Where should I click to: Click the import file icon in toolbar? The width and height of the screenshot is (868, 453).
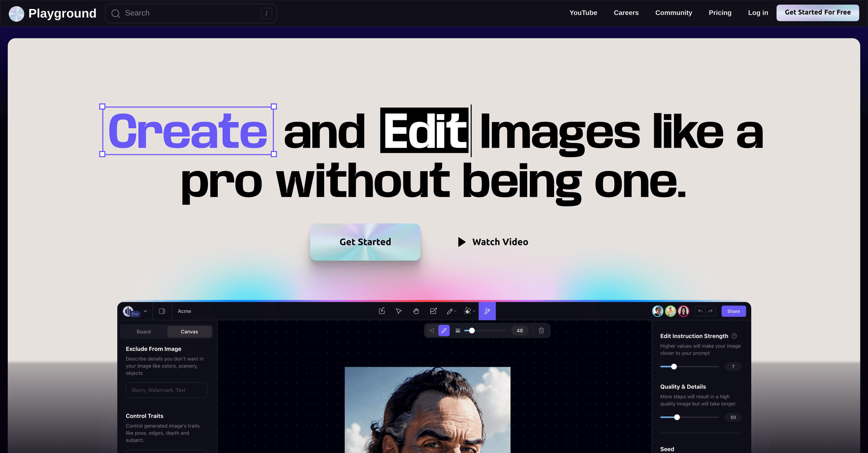382,311
